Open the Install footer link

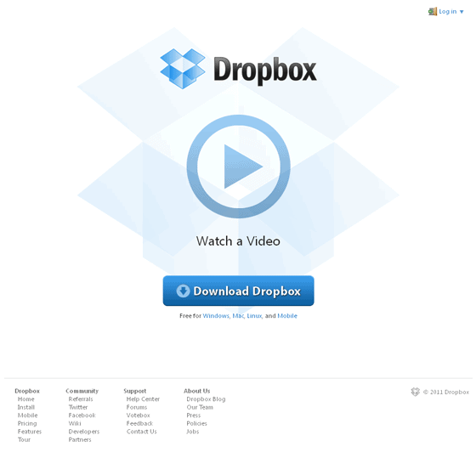[26, 407]
